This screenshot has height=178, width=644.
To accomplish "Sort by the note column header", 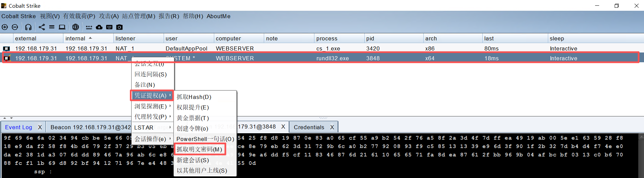I will (289, 38).
